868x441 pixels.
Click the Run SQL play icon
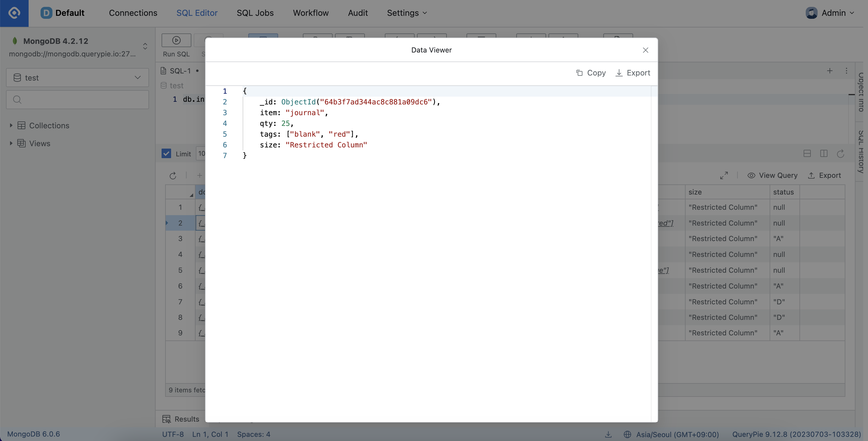pyautogui.click(x=176, y=40)
